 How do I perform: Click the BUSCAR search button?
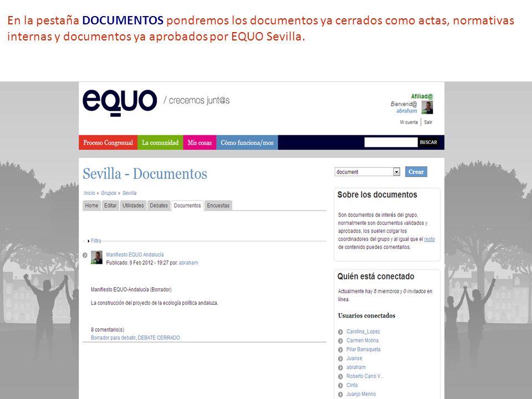click(428, 142)
